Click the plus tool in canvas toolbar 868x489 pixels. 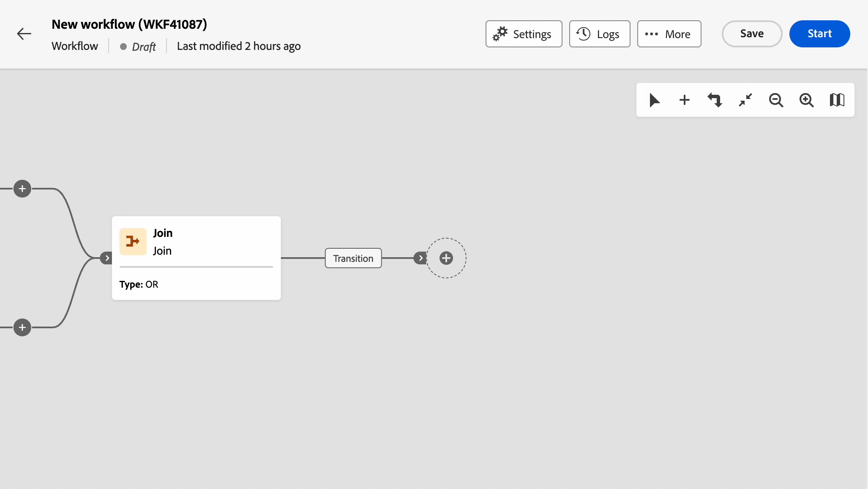[685, 100]
